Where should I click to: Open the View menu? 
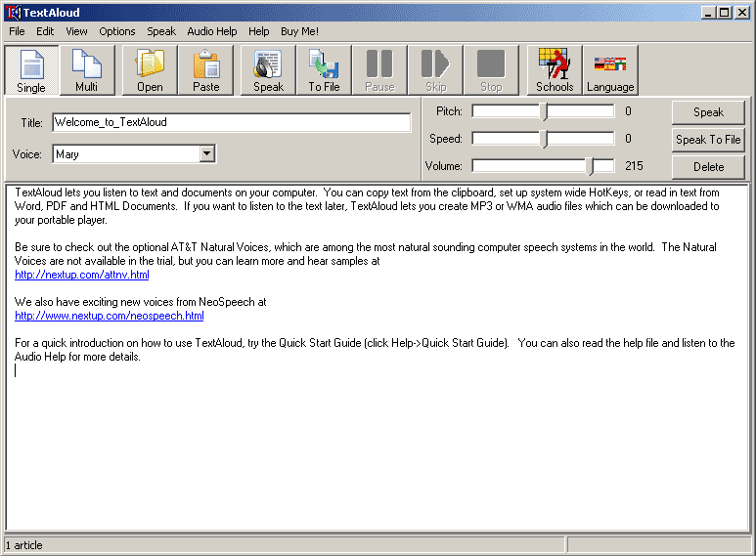point(76,31)
